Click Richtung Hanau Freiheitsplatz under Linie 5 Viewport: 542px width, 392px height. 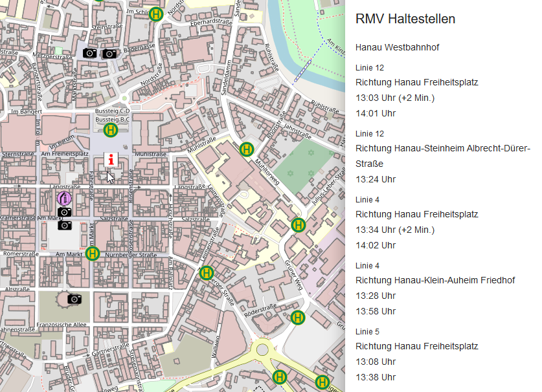(x=416, y=346)
